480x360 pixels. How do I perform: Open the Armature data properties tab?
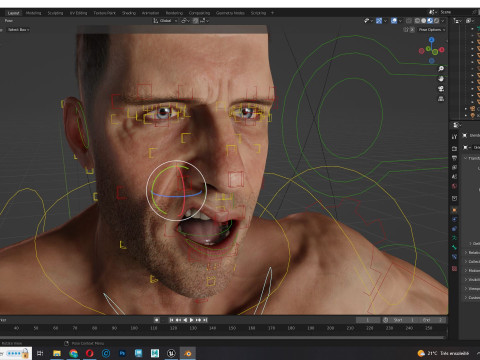coord(454,238)
